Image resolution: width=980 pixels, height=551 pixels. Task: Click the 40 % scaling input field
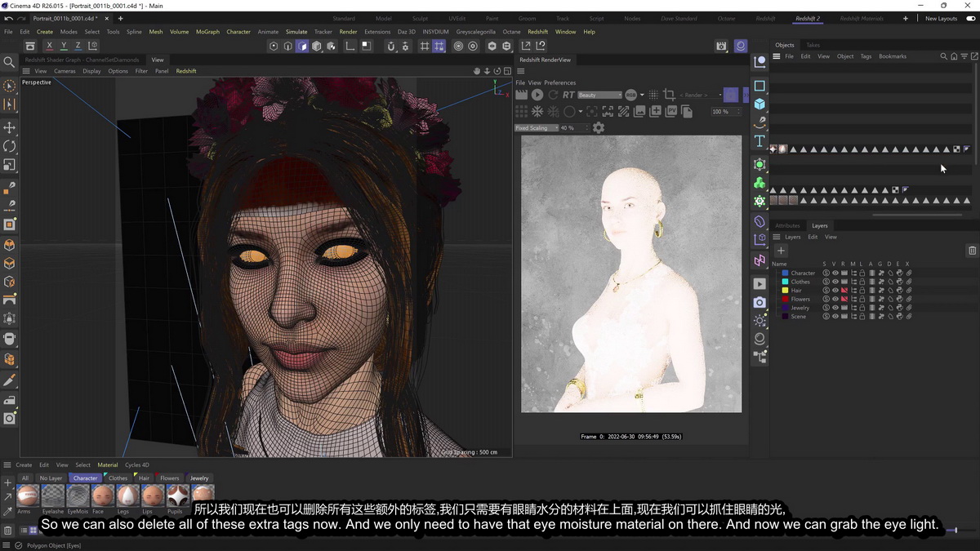point(572,128)
